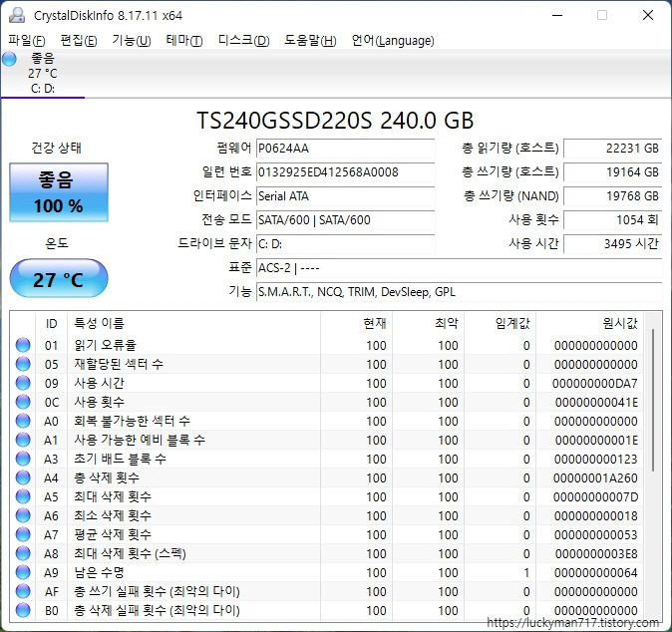672x632 pixels.
Task: Click the attribute name 사용 가능한 예비 블록 수
Action: click(140, 440)
